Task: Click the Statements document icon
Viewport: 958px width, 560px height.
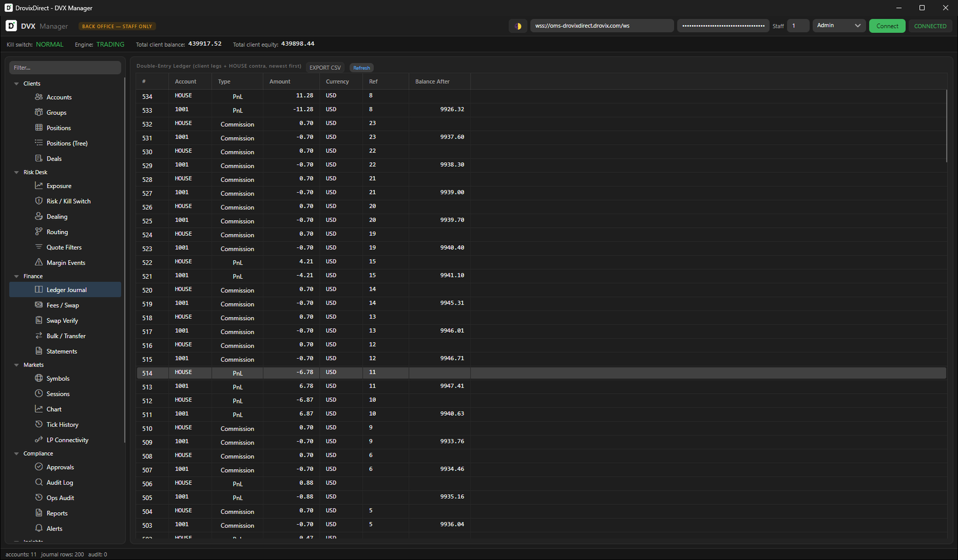Action: point(39,351)
